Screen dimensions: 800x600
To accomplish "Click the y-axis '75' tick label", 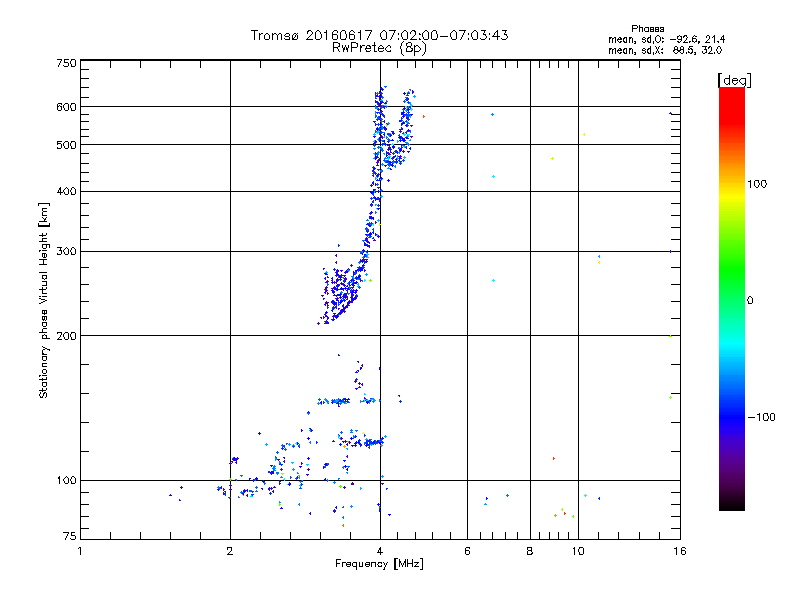I will point(70,536).
